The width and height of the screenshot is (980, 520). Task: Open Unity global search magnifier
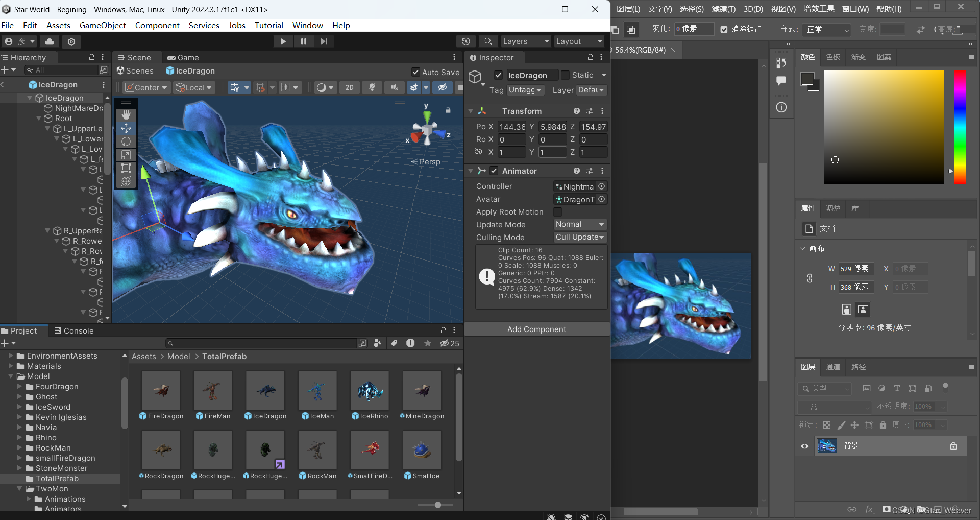[x=488, y=41]
